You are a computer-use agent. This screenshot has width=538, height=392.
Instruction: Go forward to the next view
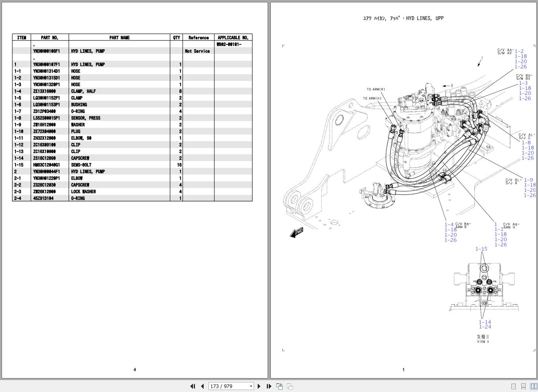(x=290, y=386)
